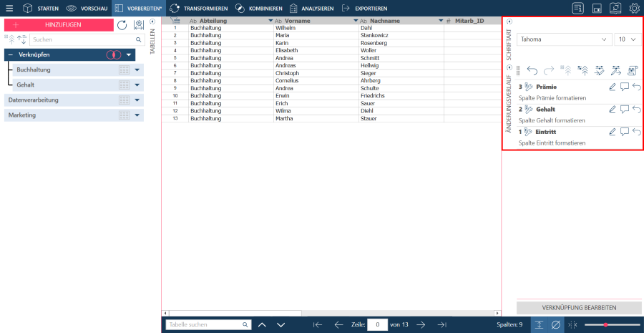Find next search match with down chevron

click(x=281, y=325)
